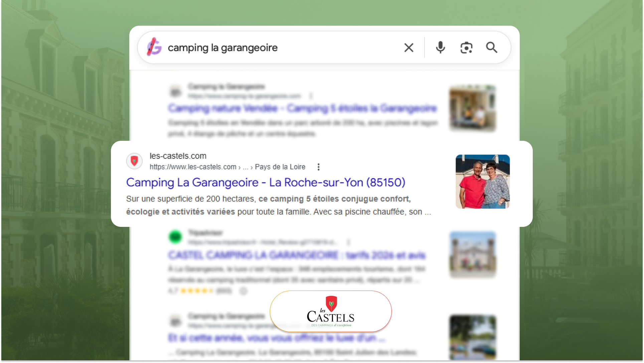Viewport: 644px width, 363px height.
Task: Start voice search with microphone icon
Action: [x=440, y=48]
